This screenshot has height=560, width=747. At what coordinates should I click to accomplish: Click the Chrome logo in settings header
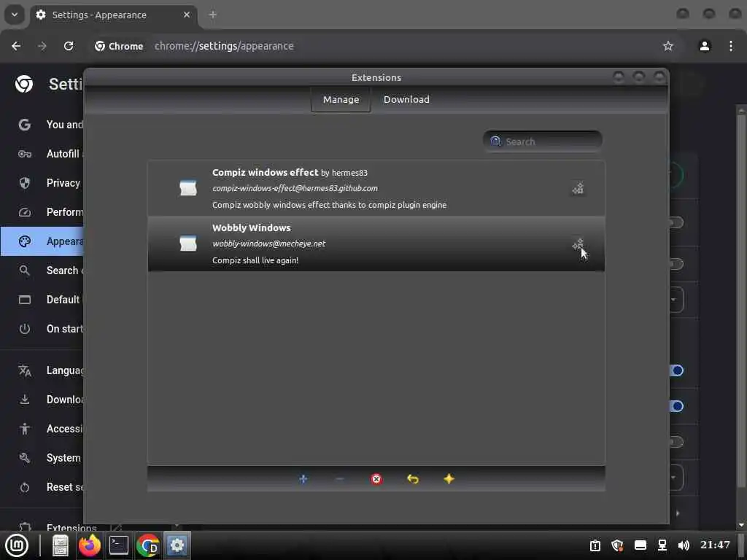click(x=24, y=84)
